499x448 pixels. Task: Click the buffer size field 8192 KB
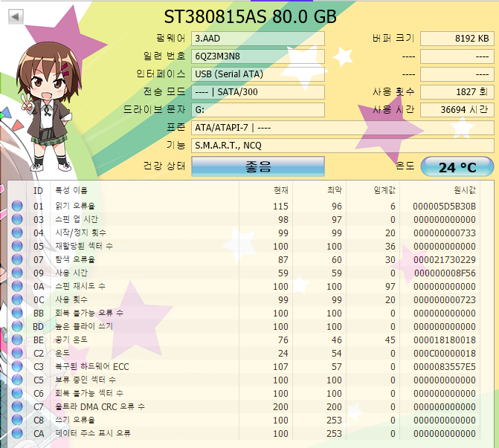457,39
